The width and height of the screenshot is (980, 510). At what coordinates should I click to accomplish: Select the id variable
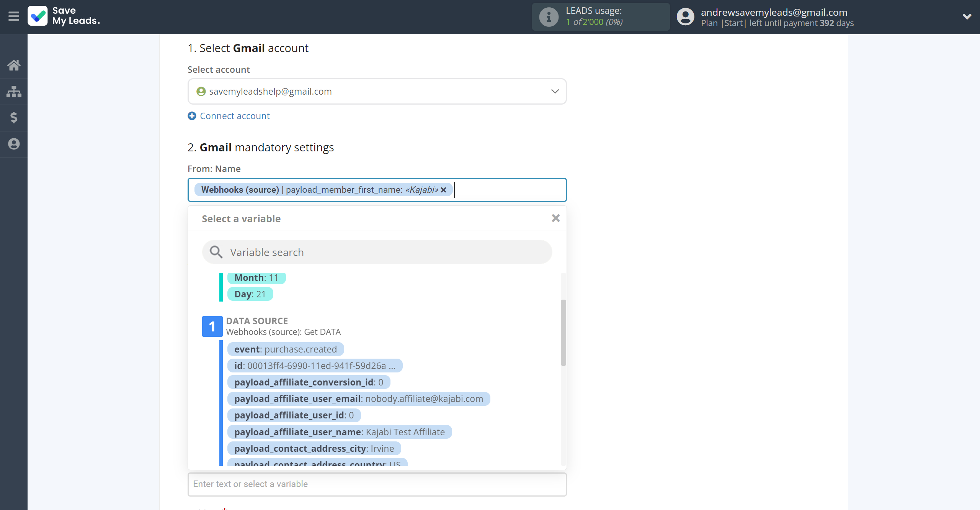(x=315, y=366)
